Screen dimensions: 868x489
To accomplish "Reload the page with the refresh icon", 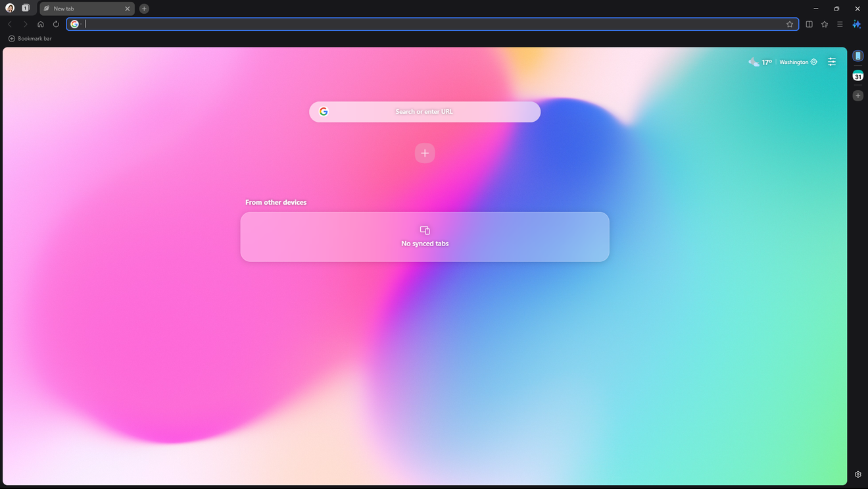I will [56, 24].
